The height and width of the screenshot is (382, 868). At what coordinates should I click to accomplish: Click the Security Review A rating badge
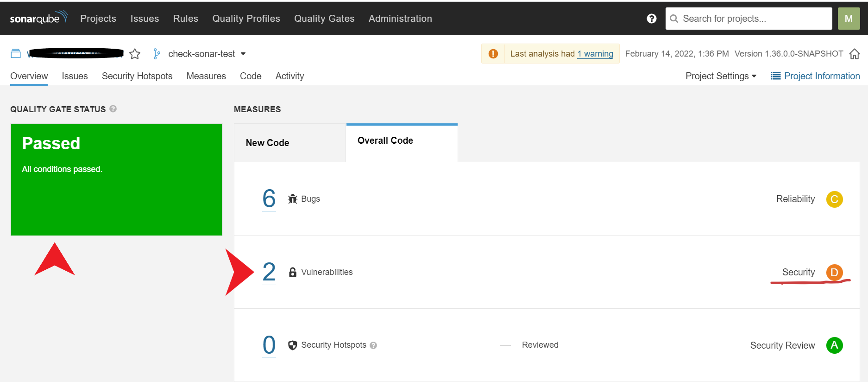click(x=834, y=345)
